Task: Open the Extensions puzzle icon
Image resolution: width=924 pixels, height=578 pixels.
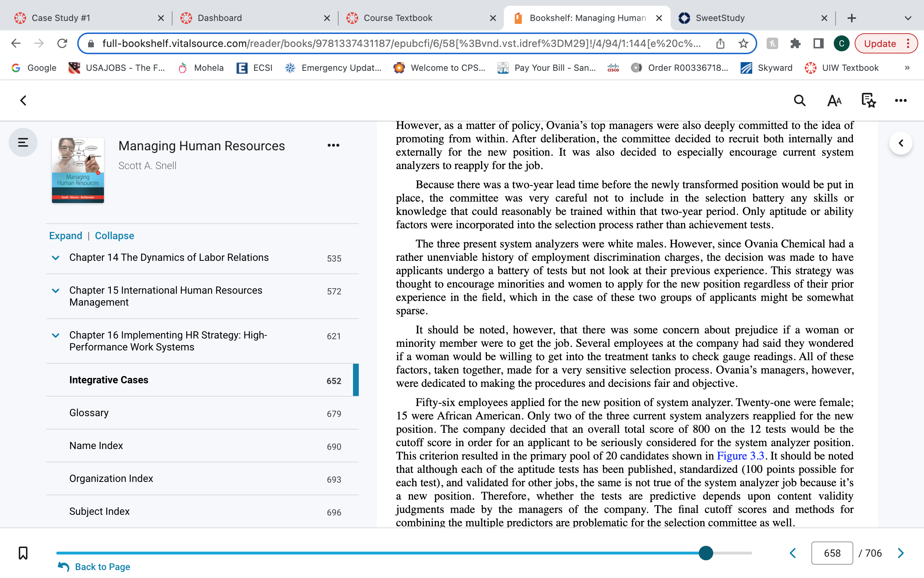Action: click(x=796, y=44)
